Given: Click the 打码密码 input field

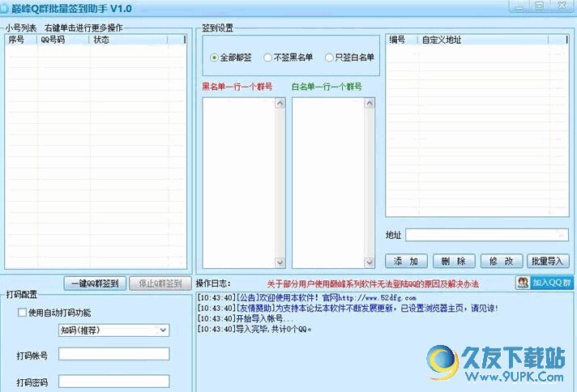Looking at the screenshot, I should [113, 381].
